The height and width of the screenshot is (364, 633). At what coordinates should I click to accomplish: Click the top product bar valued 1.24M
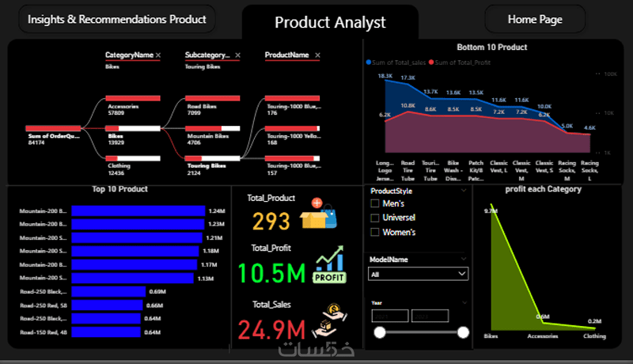coord(138,211)
